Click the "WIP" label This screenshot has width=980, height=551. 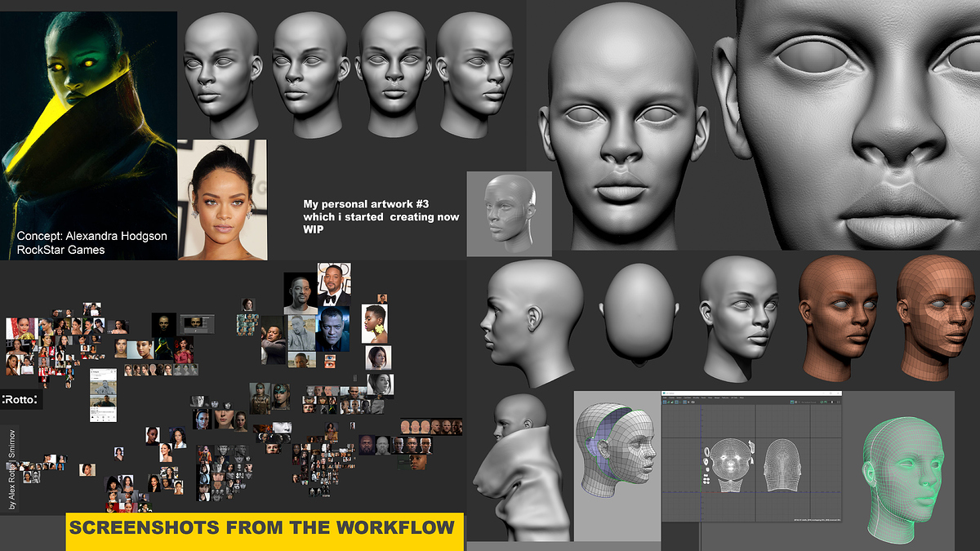coord(315,230)
